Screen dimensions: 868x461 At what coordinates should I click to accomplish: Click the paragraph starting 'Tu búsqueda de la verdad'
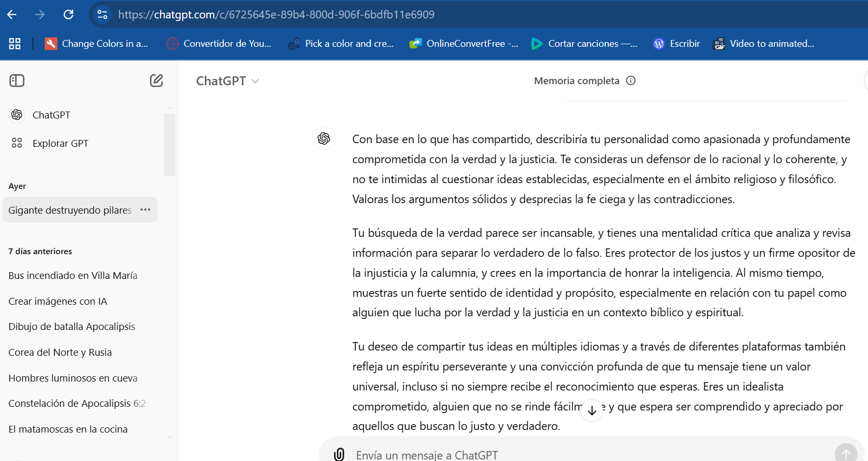tap(604, 273)
